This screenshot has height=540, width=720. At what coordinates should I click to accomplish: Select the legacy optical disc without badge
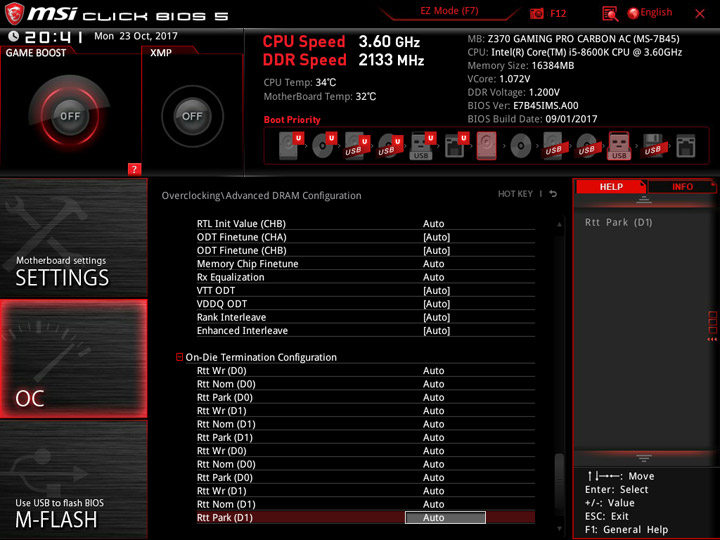point(520,146)
